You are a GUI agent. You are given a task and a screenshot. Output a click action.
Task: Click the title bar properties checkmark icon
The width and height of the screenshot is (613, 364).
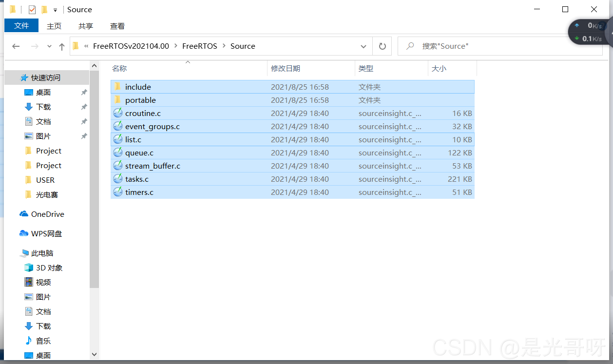pyautogui.click(x=32, y=10)
